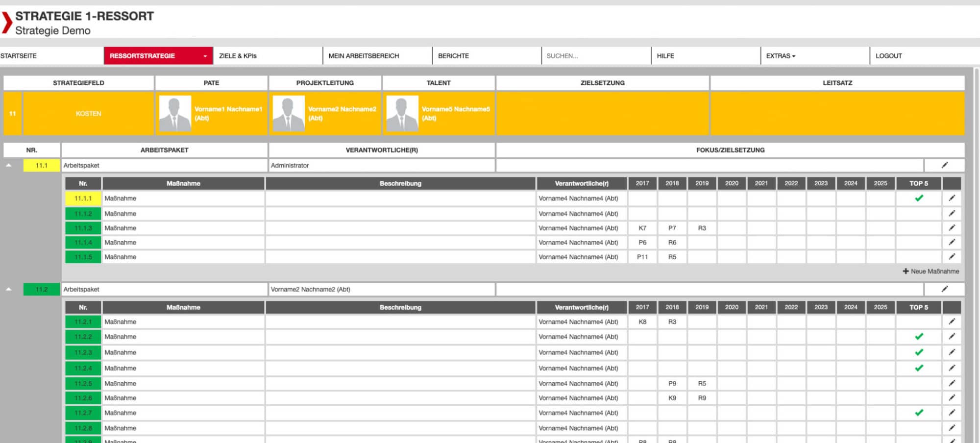
Task: Click pencil icon for Maßnahme 11.2.2
Action: [x=952, y=337]
